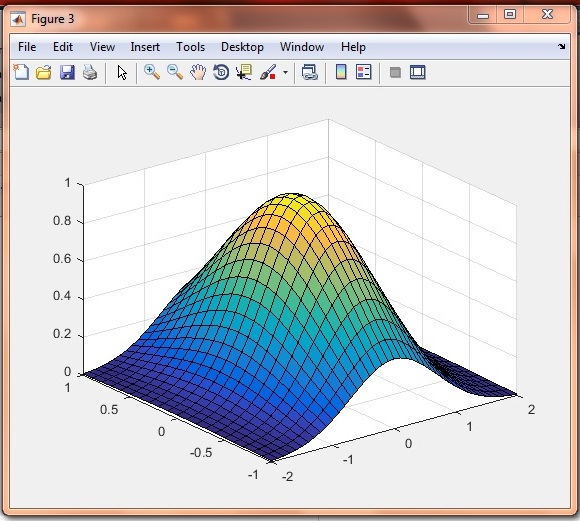Select the Edit Plot arrow tool
This screenshot has height=521, width=580.
coord(122,73)
